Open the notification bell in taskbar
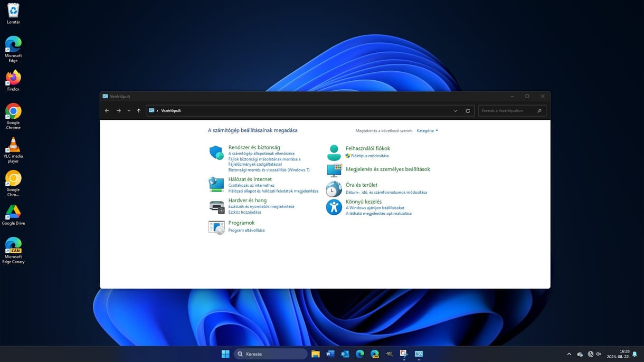The image size is (644, 362). [x=634, y=354]
